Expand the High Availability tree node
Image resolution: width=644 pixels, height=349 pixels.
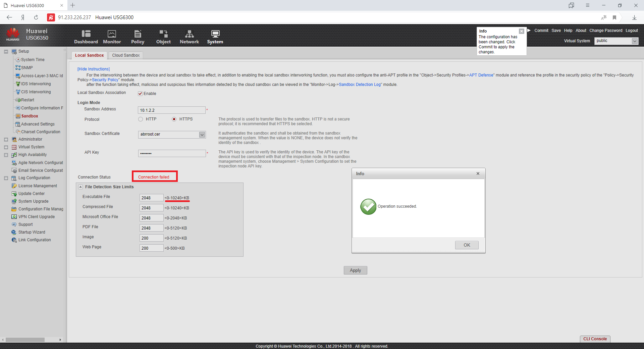click(x=6, y=155)
